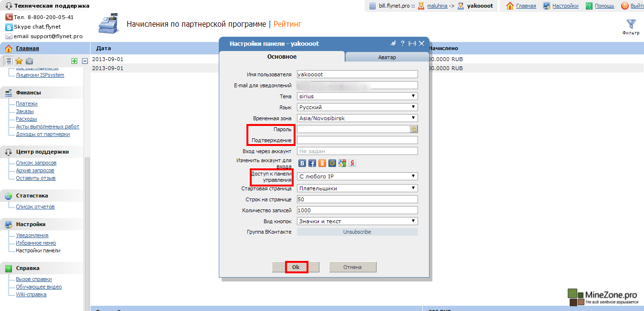Expand the Вид кнопок dropdown
Screen dimensions: 644x311
pos(357,221)
